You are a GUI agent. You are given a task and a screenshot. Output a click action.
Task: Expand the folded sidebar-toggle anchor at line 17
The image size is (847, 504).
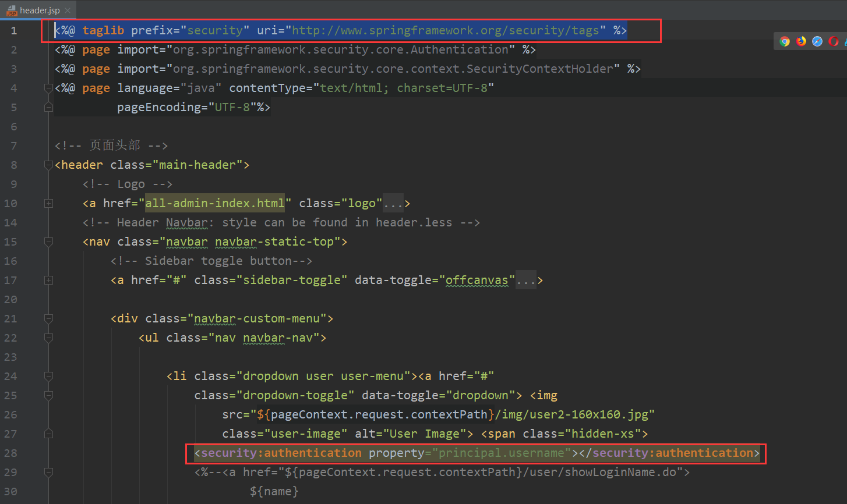pyautogui.click(x=48, y=280)
